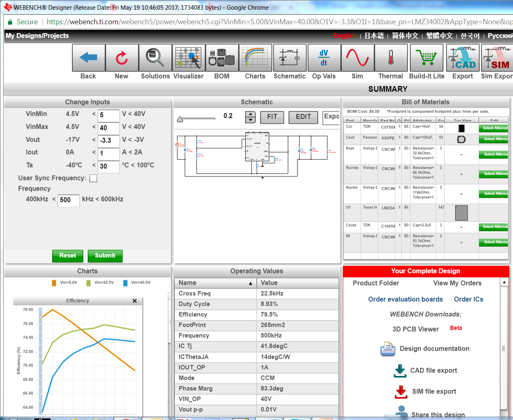Click the schematic EDIT button

coord(303,117)
